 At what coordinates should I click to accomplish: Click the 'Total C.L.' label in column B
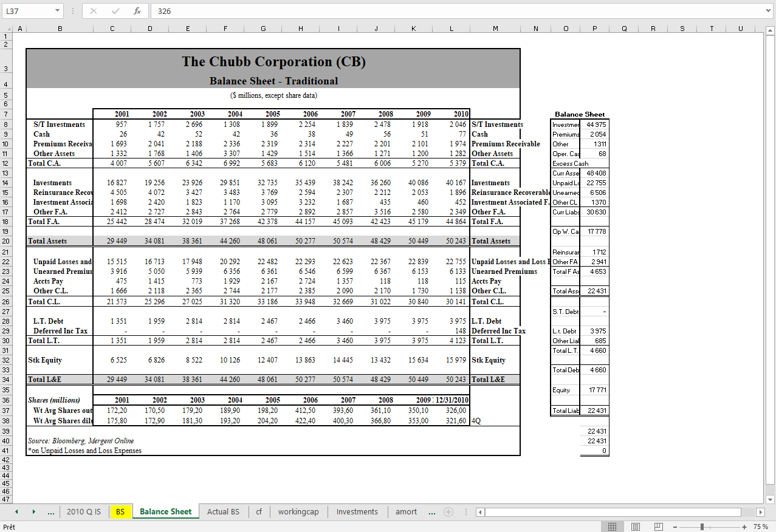pos(45,302)
